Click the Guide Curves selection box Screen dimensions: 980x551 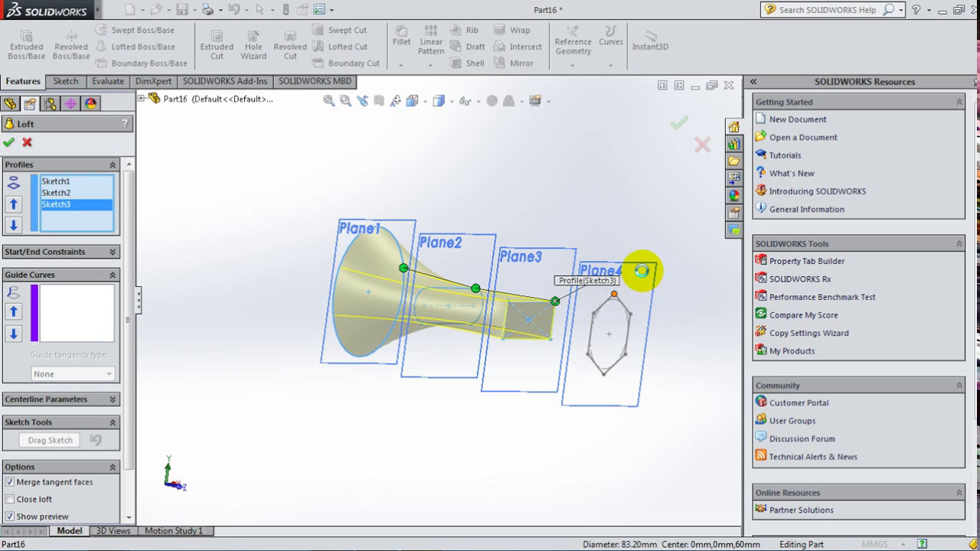77,313
